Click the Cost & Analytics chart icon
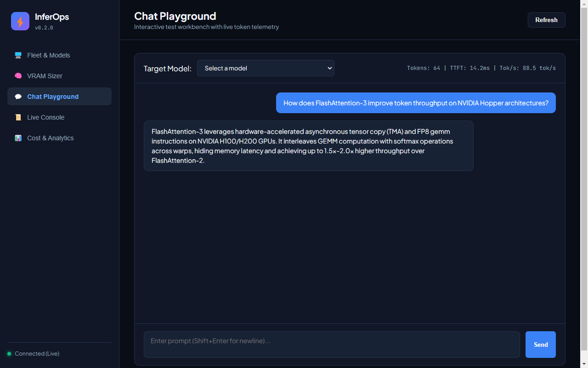Image resolution: width=588 pixels, height=368 pixels. point(18,138)
